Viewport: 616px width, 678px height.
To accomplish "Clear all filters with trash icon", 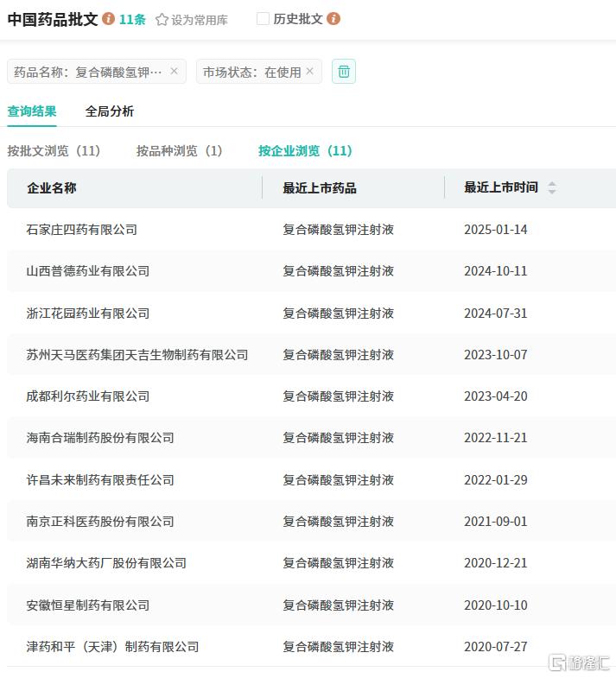I will click(x=344, y=72).
